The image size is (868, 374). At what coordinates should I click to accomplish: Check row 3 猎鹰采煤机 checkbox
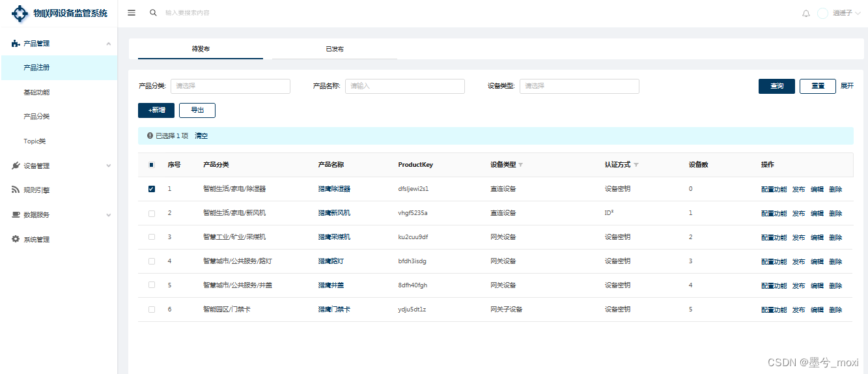152,237
